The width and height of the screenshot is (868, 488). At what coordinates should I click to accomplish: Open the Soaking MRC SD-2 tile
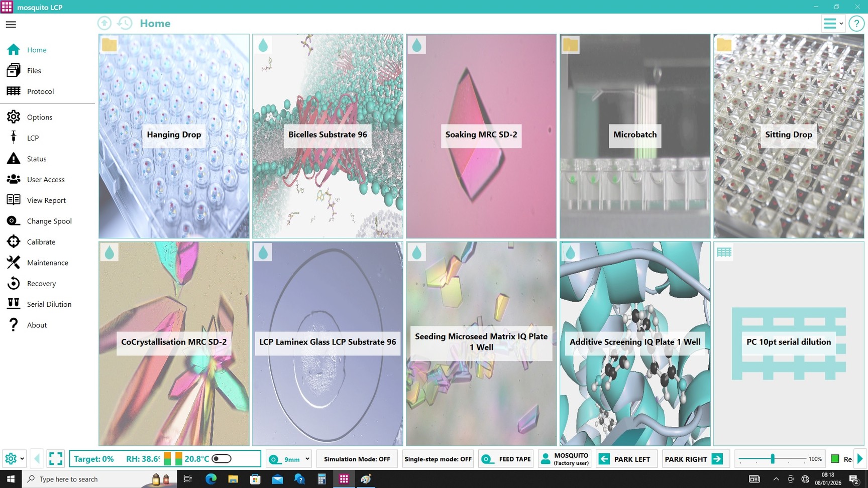pyautogui.click(x=481, y=136)
